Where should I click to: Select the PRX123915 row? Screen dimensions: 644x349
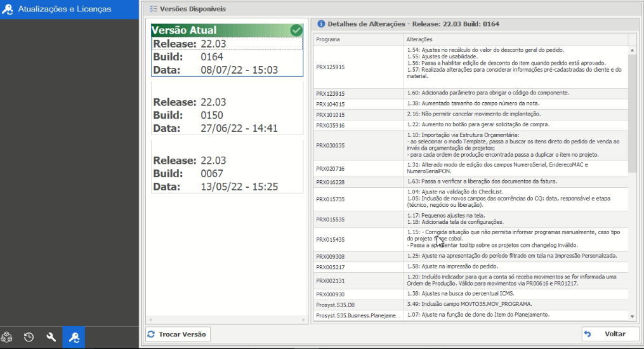point(471,94)
